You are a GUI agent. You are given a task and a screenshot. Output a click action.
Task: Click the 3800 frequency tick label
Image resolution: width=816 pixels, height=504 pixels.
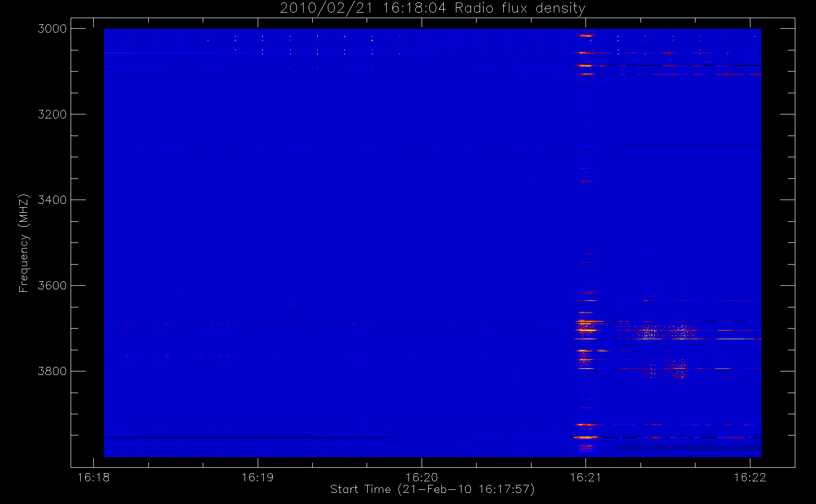point(52,371)
